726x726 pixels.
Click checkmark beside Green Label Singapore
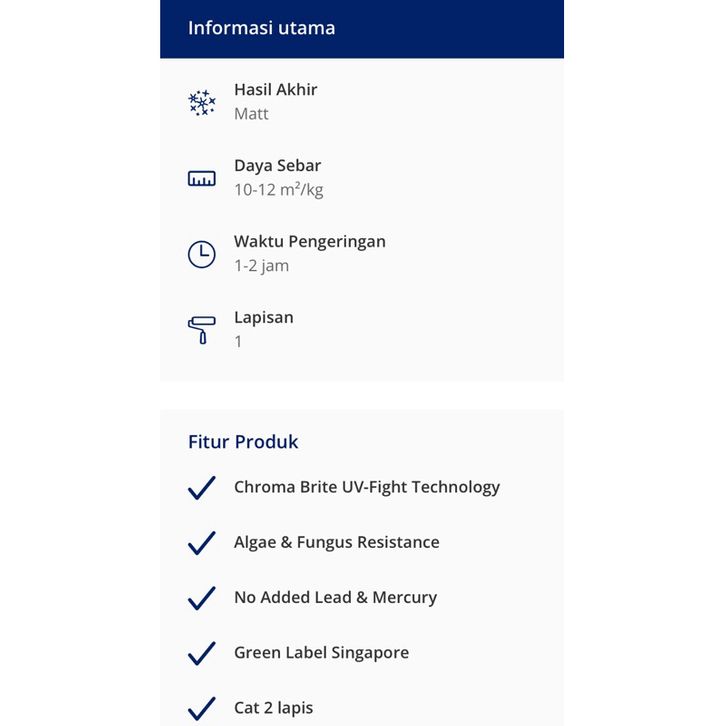pyautogui.click(x=202, y=653)
